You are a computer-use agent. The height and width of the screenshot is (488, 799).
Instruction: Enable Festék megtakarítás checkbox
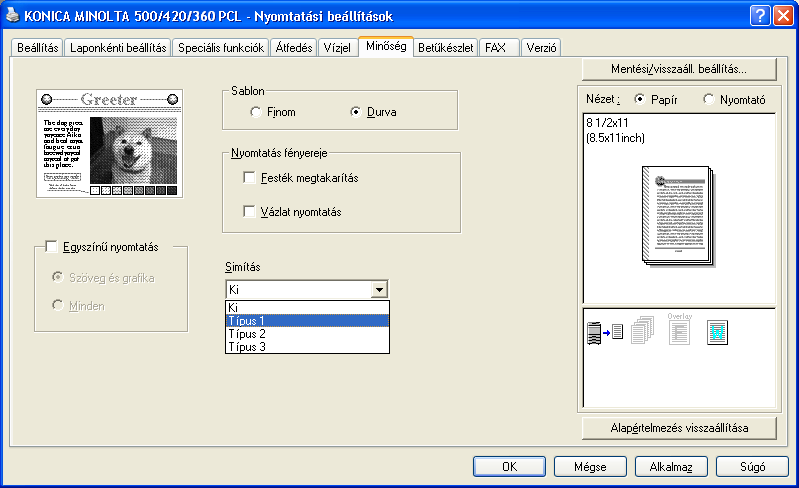click(x=301, y=178)
